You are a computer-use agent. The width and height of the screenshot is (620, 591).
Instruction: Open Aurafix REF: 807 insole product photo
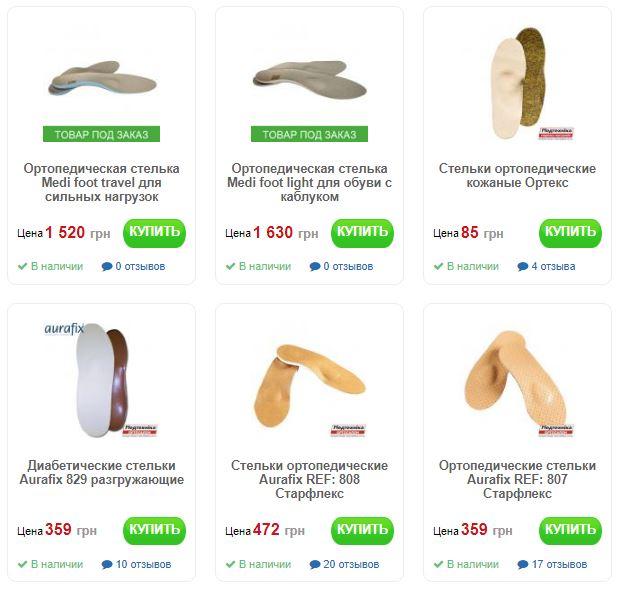518,380
